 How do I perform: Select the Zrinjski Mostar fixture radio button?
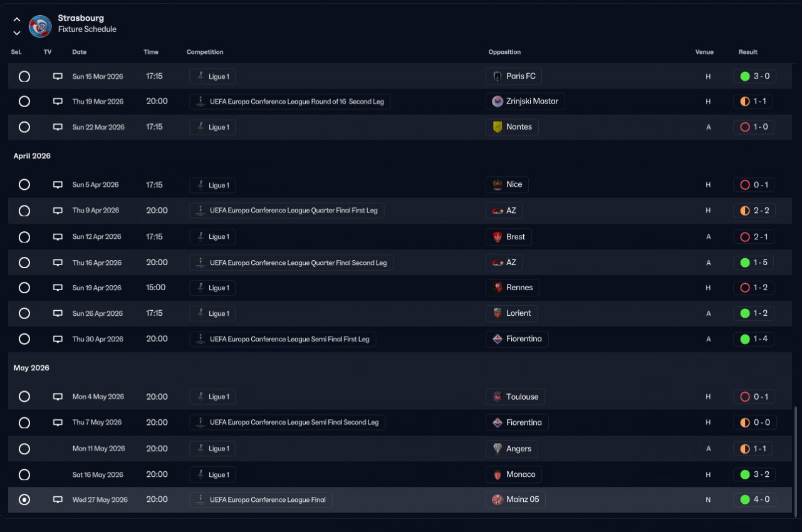[24, 102]
